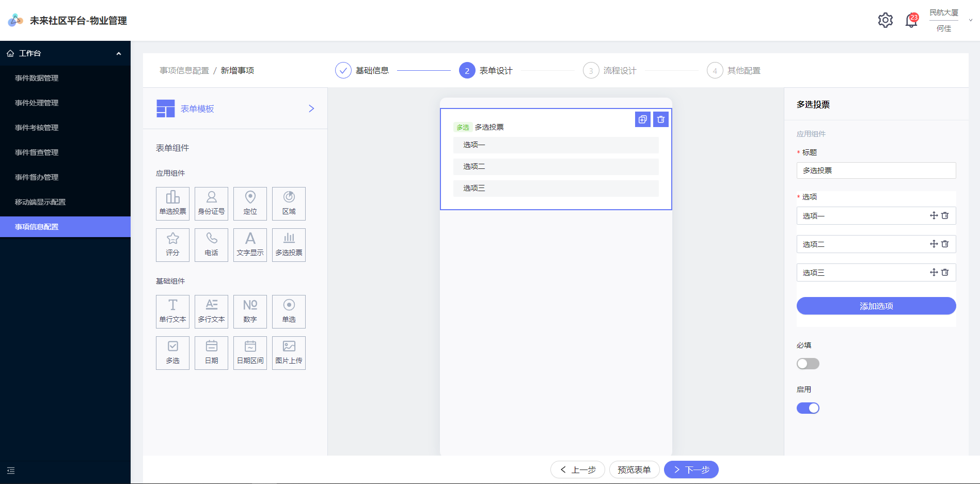Add the 文字显示 text component
The height and width of the screenshot is (484, 980).
point(250,245)
